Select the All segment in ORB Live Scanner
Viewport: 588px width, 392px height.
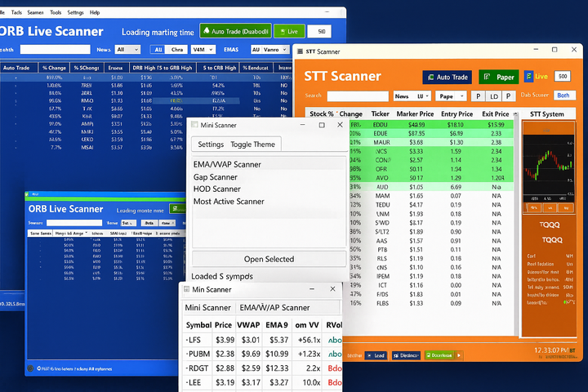tap(158, 50)
